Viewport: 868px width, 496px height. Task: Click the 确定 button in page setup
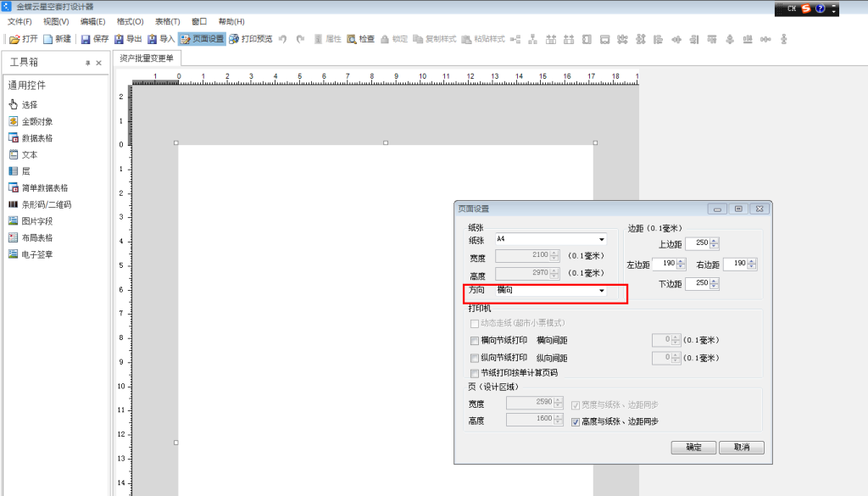[693, 448]
